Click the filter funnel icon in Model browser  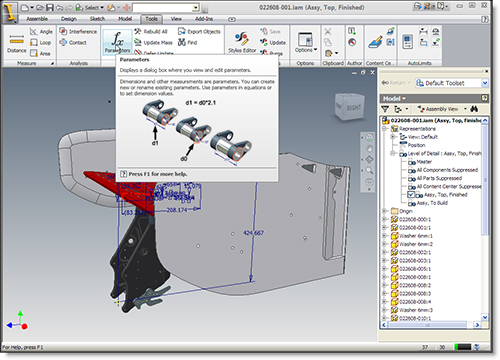385,109
